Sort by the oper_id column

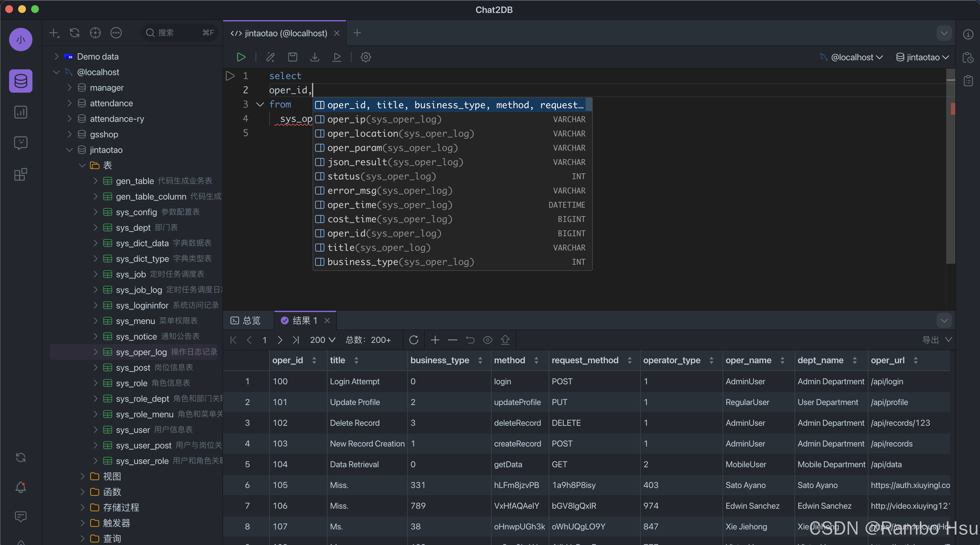(x=314, y=360)
